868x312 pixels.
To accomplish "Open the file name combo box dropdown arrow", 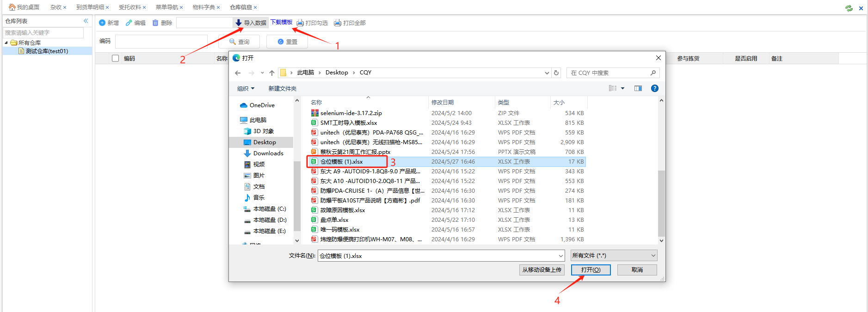I will (x=560, y=256).
